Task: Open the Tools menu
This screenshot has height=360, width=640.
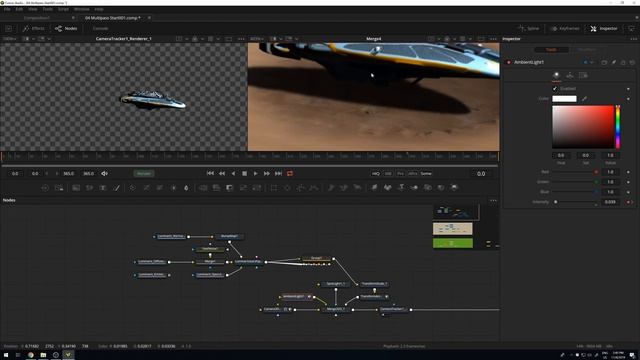Action: pyautogui.click(x=47, y=9)
